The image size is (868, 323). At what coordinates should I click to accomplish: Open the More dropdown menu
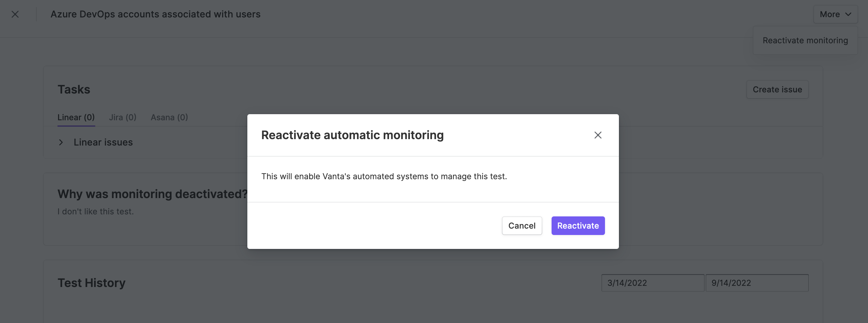click(x=835, y=14)
